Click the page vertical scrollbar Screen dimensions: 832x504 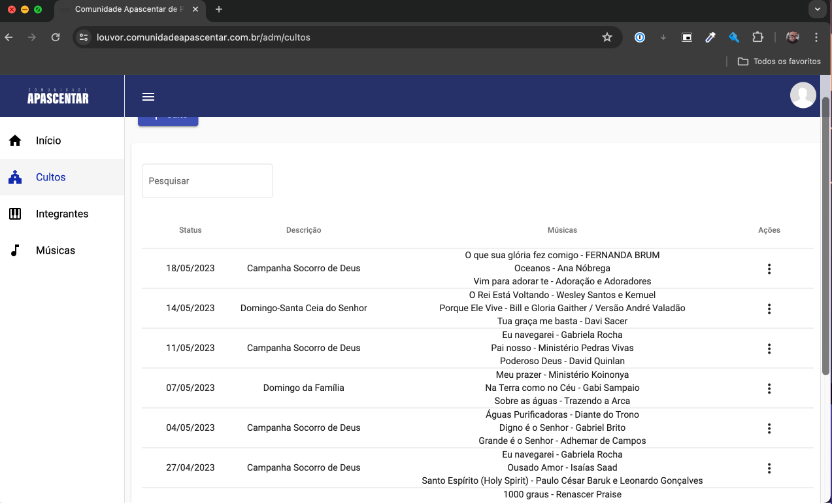point(826,235)
